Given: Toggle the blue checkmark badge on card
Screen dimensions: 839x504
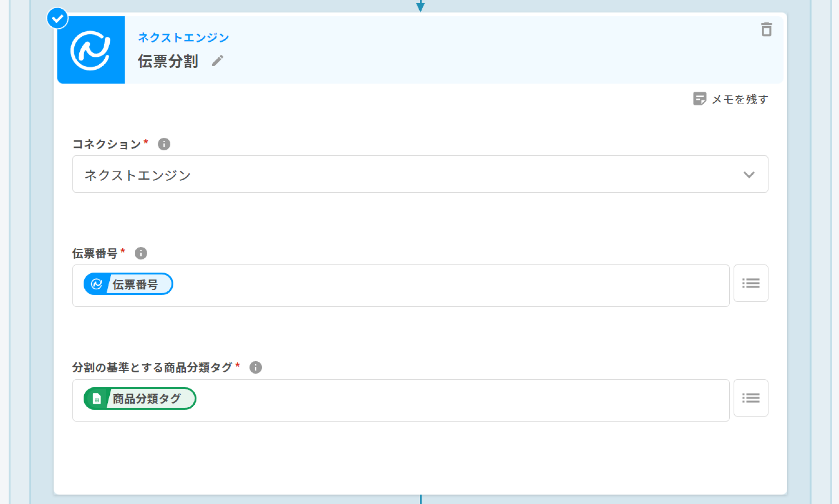Looking at the screenshot, I should coord(57,18).
